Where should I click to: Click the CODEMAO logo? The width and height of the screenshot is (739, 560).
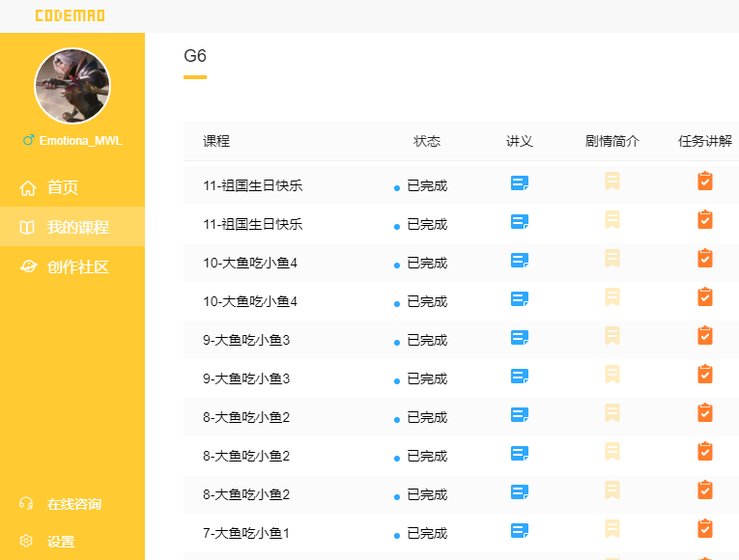71,15
